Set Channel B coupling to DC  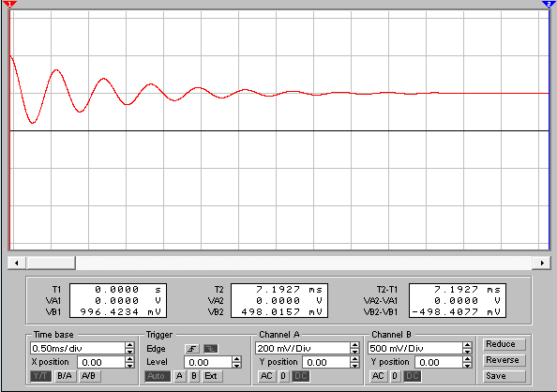tap(413, 376)
